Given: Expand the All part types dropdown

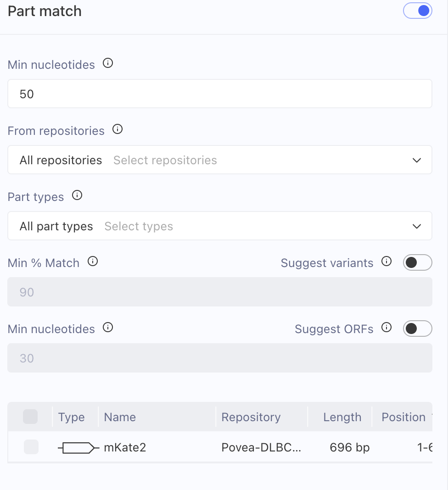Looking at the screenshot, I should tap(220, 226).
